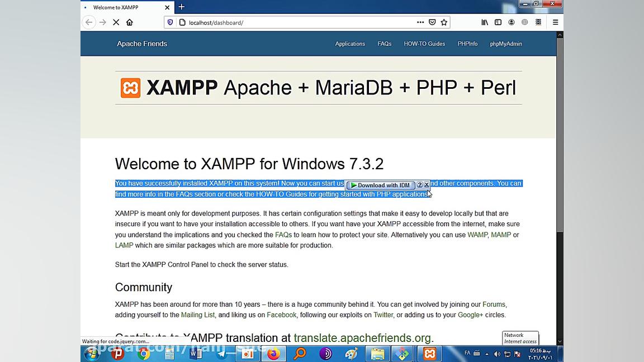The width and height of the screenshot is (644, 362).
Task: Click the browser forward arrow button
Action: 103,22
